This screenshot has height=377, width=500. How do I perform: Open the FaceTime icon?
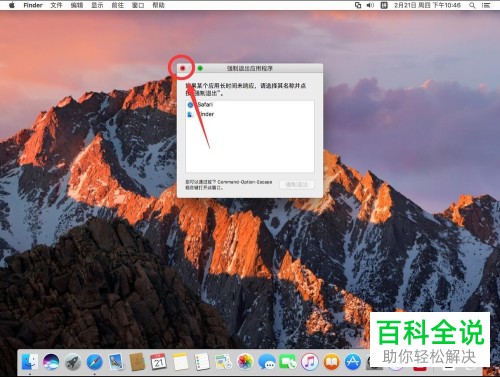coord(288,362)
